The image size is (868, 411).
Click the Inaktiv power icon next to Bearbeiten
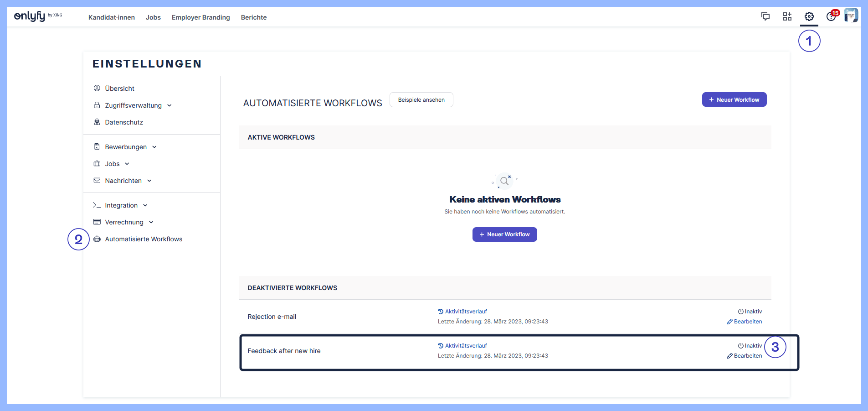coord(740,345)
